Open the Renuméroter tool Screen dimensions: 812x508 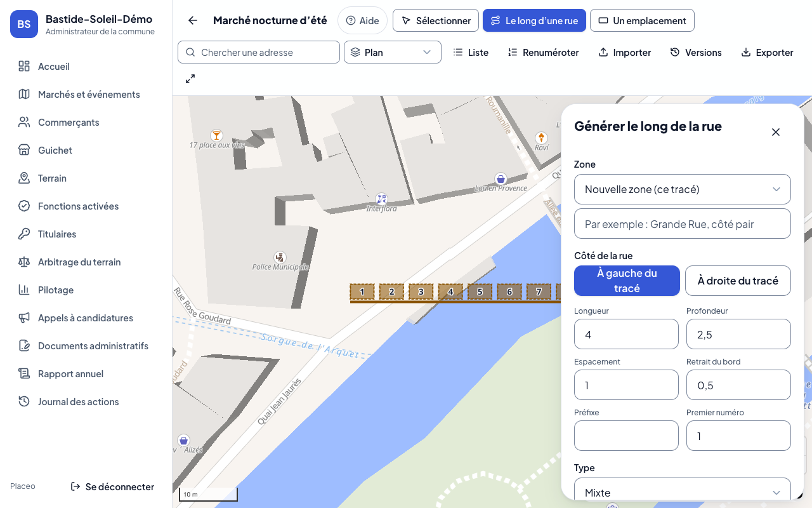pyautogui.click(x=544, y=53)
